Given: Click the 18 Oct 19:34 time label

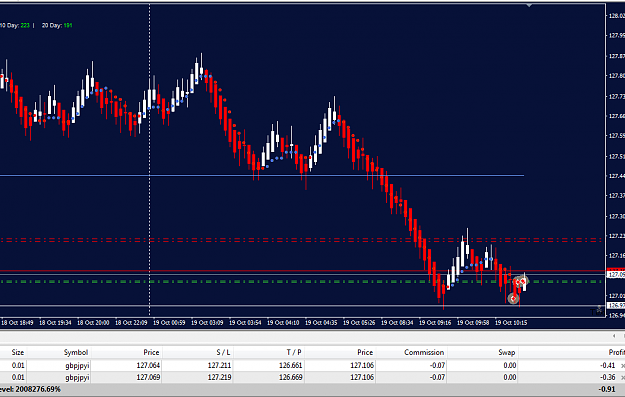Looking at the screenshot, I should pos(55,323).
